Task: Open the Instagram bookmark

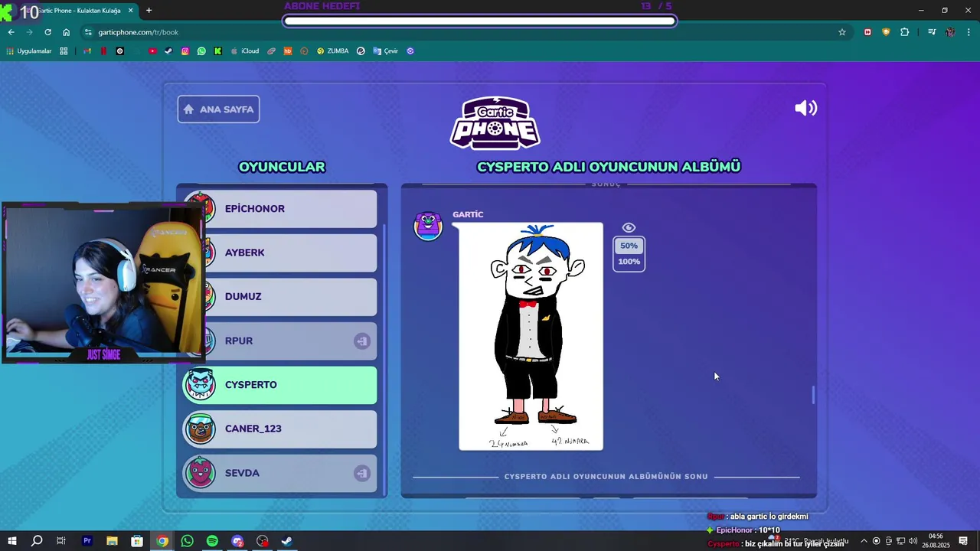Action: point(185,51)
